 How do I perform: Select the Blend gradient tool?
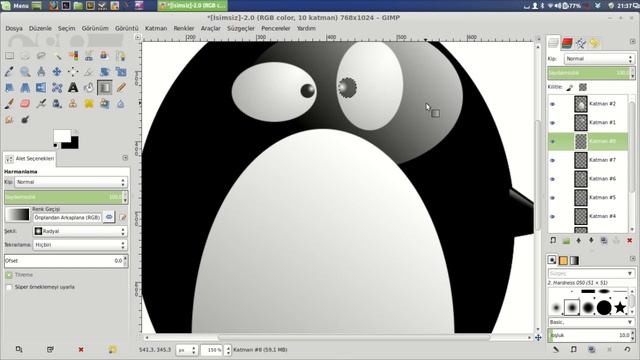(x=105, y=88)
